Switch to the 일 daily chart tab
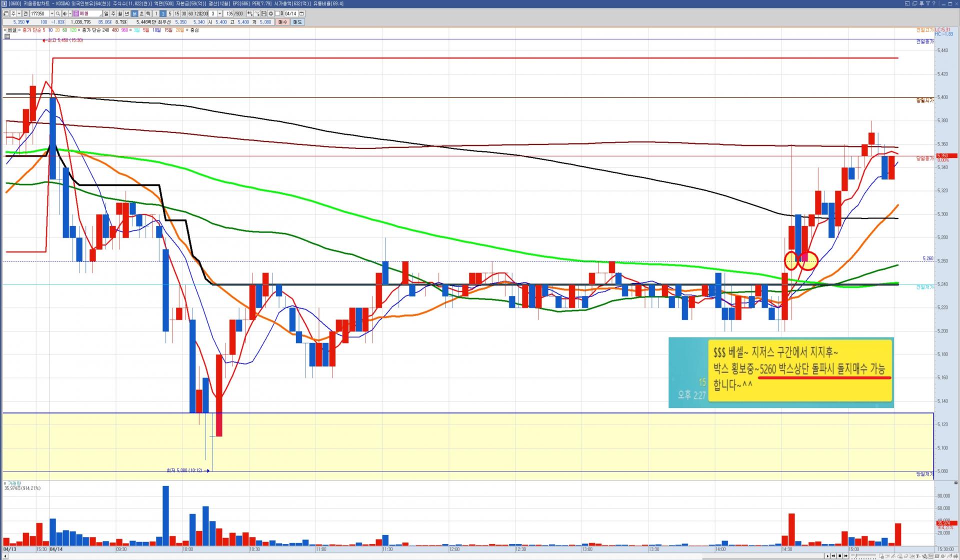 coord(106,13)
